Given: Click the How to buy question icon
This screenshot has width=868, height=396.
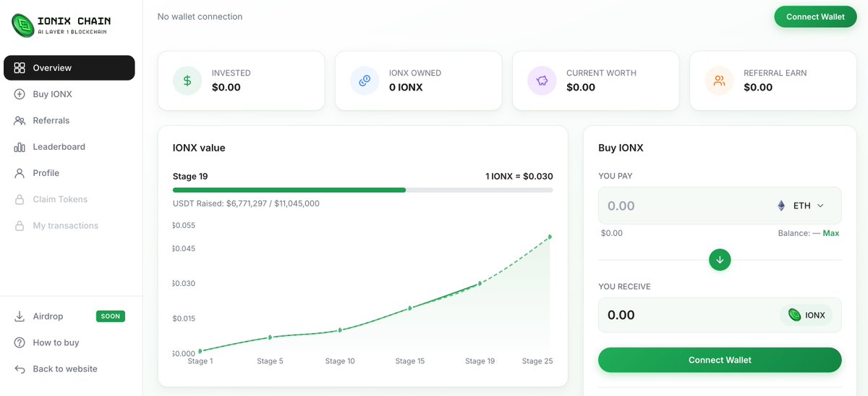Looking at the screenshot, I should 20,342.
